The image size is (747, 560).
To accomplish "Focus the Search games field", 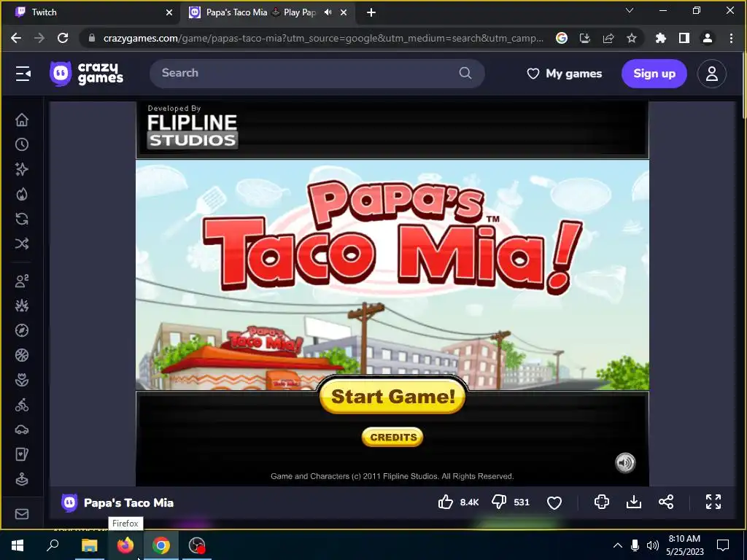I will point(317,73).
